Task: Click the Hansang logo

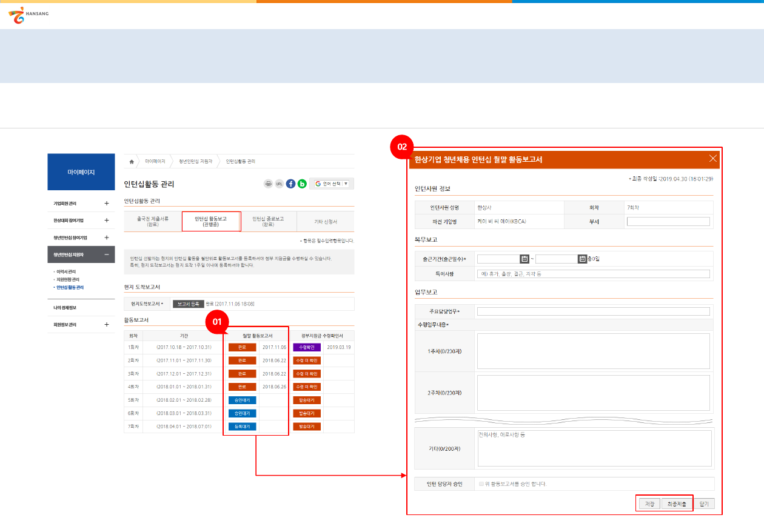Action: tap(28, 15)
